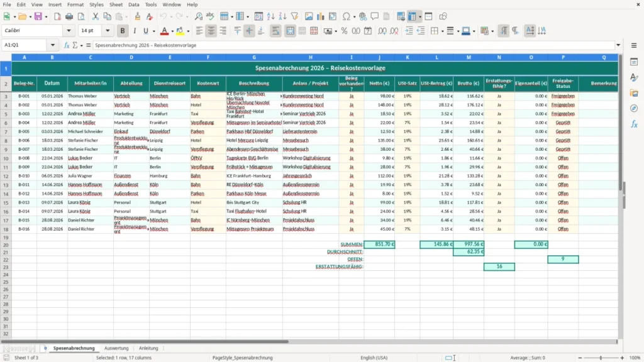644x362 pixels.
Task: Click Increase Indent icon
Action: tap(409, 31)
